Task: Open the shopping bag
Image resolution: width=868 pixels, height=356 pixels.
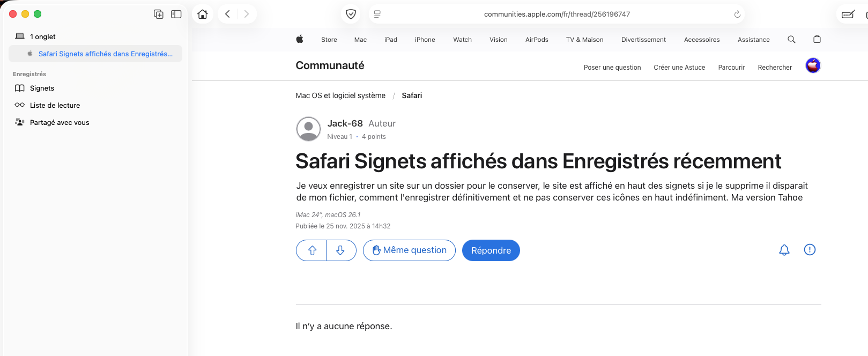Action: click(x=817, y=39)
